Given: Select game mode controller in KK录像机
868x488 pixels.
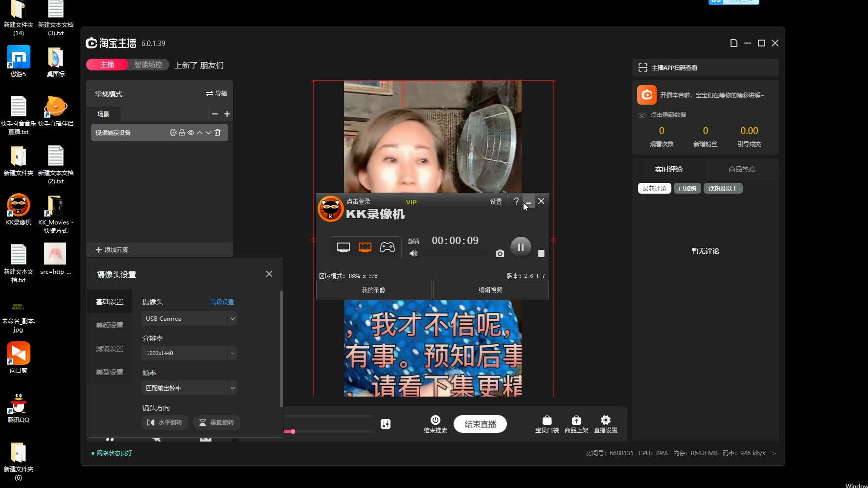Looking at the screenshot, I should (387, 247).
